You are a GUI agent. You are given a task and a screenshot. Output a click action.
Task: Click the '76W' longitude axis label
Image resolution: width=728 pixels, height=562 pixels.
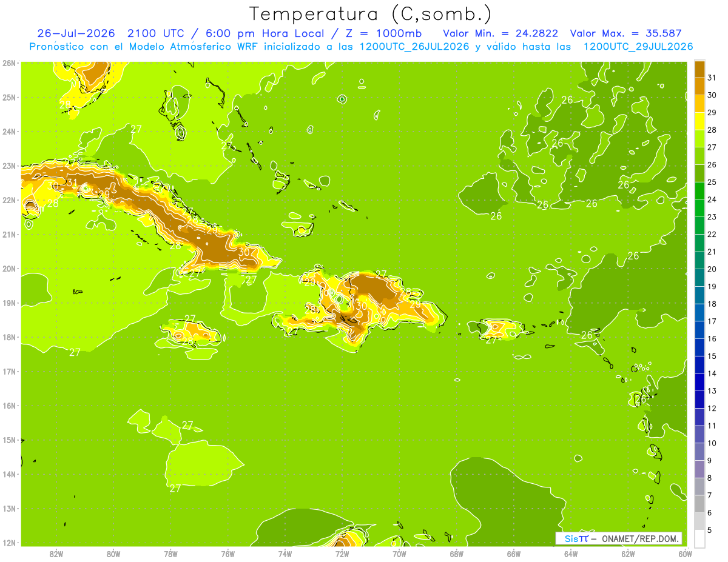tap(228, 554)
